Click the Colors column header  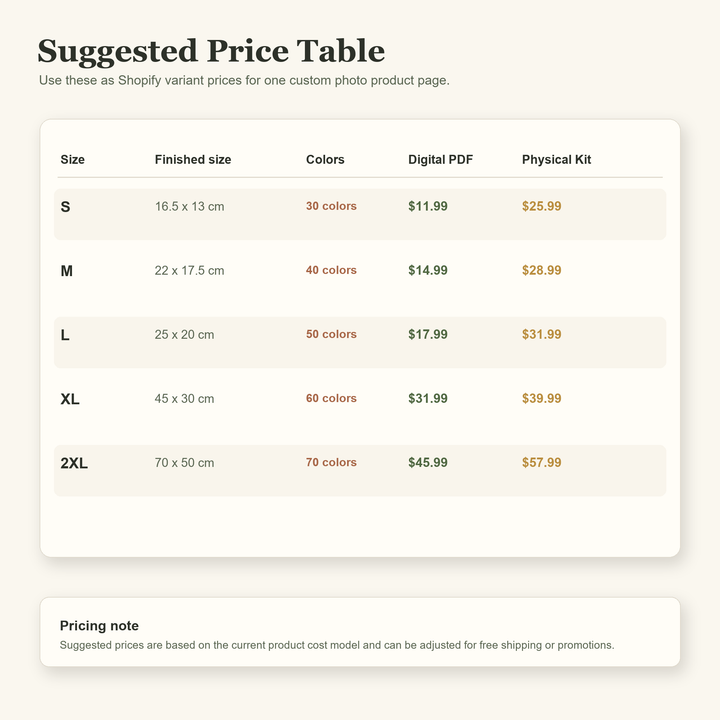[x=325, y=159]
